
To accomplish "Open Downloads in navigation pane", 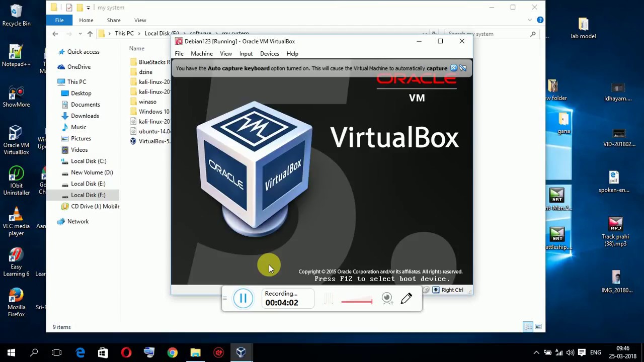I will [x=85, y=116].
